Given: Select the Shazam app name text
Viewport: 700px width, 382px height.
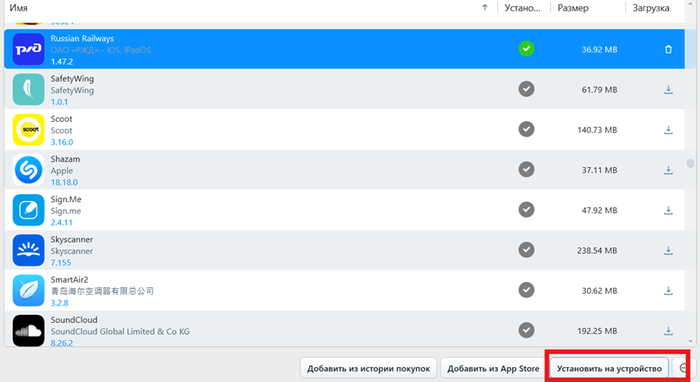Looking at the screenshot, I should (65, 159).
